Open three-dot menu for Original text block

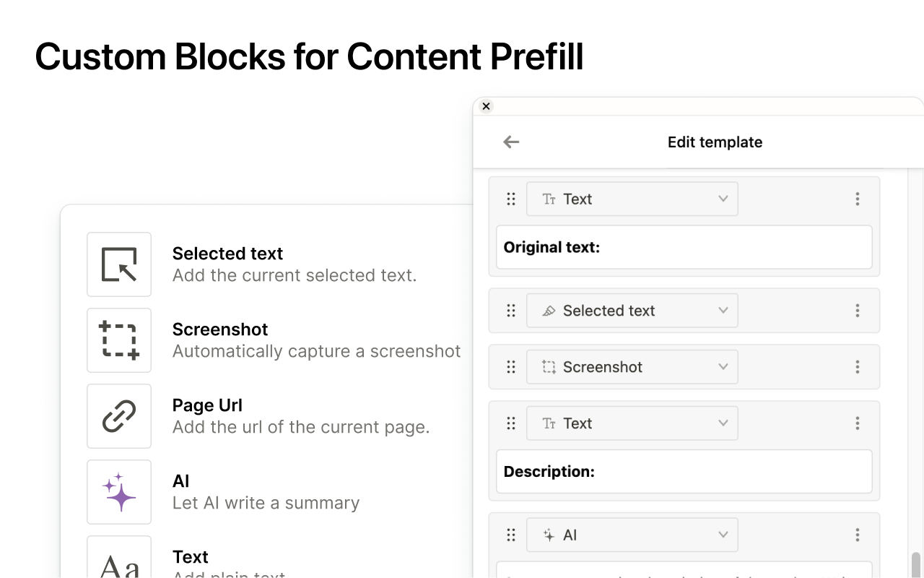(x=858, y=199)
